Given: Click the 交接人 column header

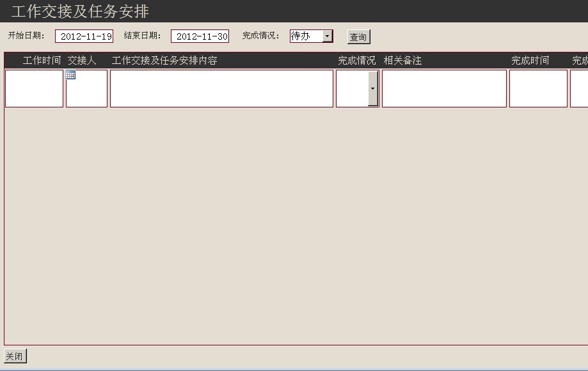Looking at the screenshot, I should [82, 60].
